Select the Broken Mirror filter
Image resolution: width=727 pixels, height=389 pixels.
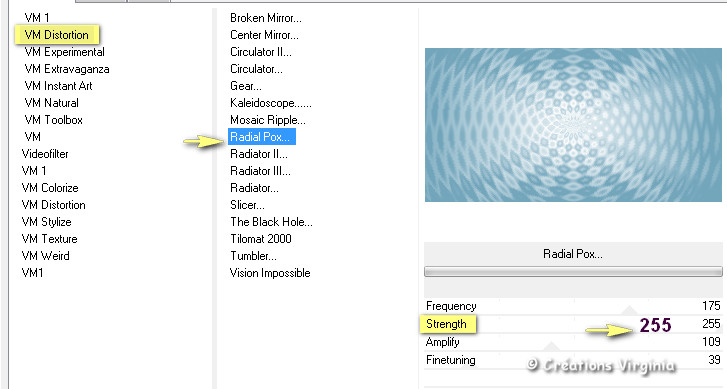point(266,18)
